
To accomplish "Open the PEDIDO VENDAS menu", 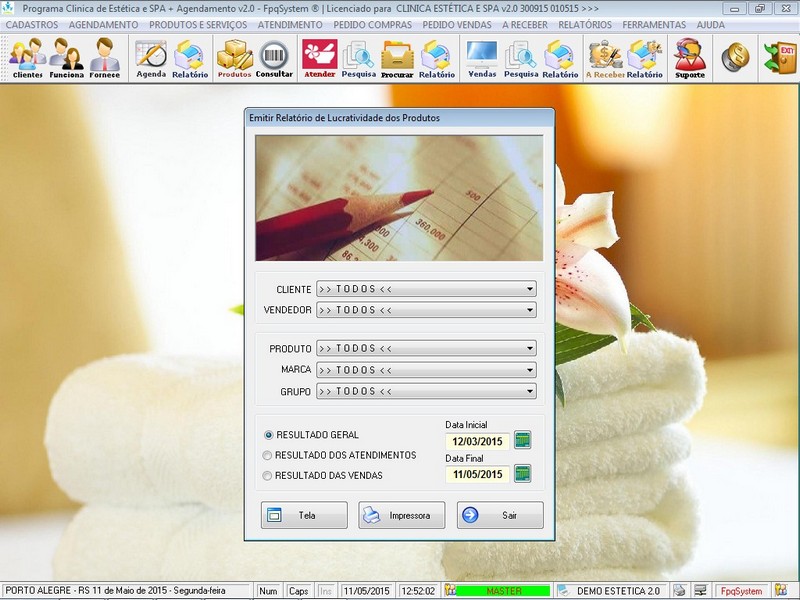I will point(457,24).
